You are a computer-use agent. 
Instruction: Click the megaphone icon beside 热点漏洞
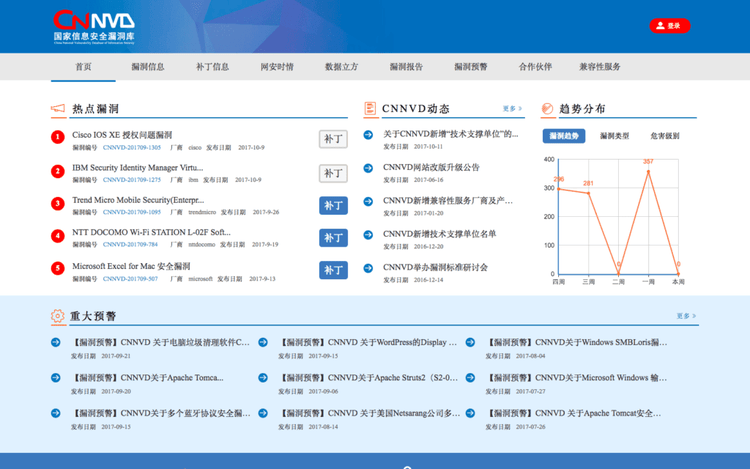coord(58,109)
